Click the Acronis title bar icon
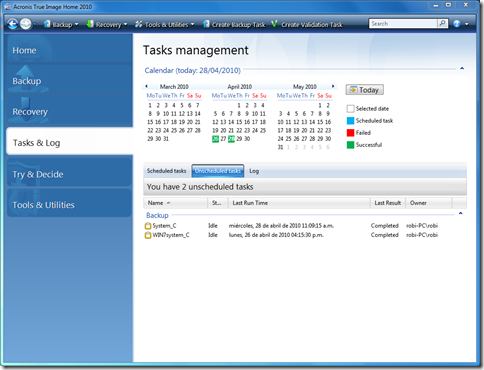This screenshot has width=484, height=370. 7,7
